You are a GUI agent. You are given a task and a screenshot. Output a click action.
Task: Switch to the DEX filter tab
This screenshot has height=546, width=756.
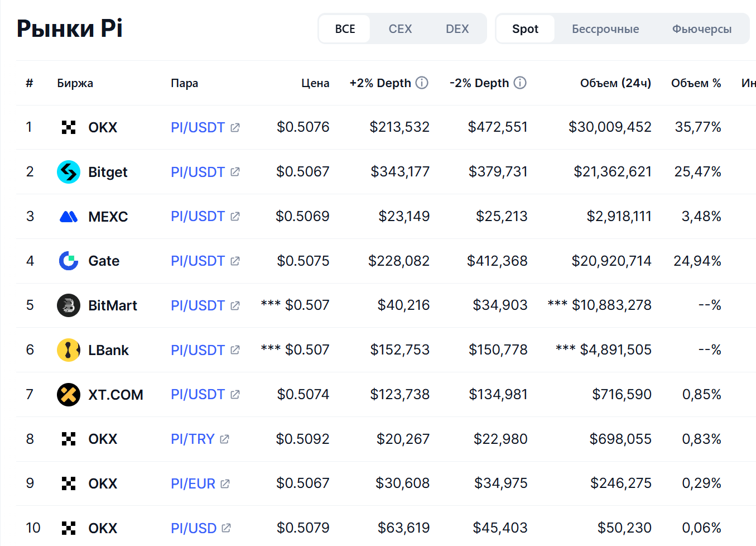(457, 29)
